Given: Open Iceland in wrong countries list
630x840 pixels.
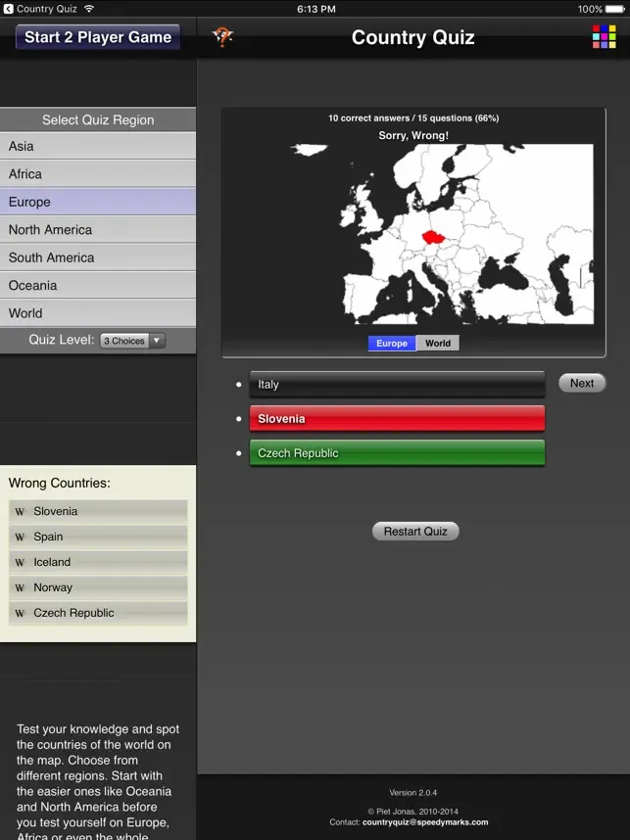Looking at the screenshot, I should point(98,563).
